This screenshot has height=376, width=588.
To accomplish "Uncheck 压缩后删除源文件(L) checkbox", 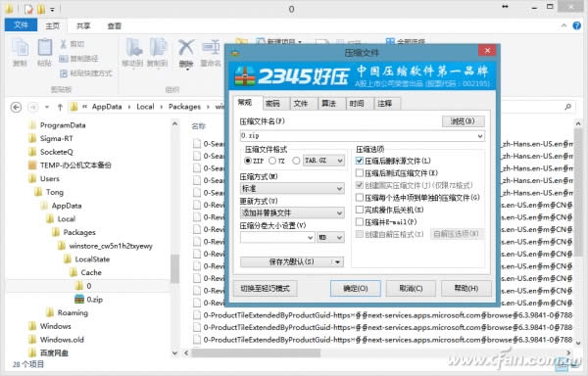I will tap(360, 161).
